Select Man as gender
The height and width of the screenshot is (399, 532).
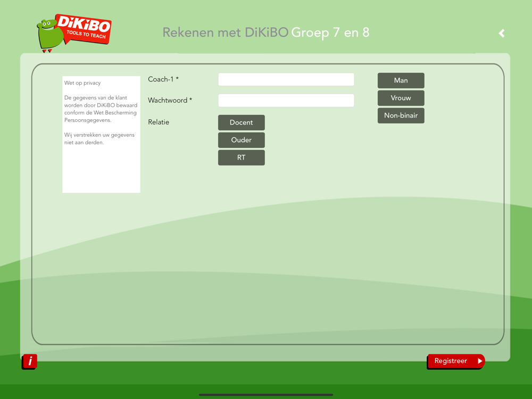[x=401, y=80]
